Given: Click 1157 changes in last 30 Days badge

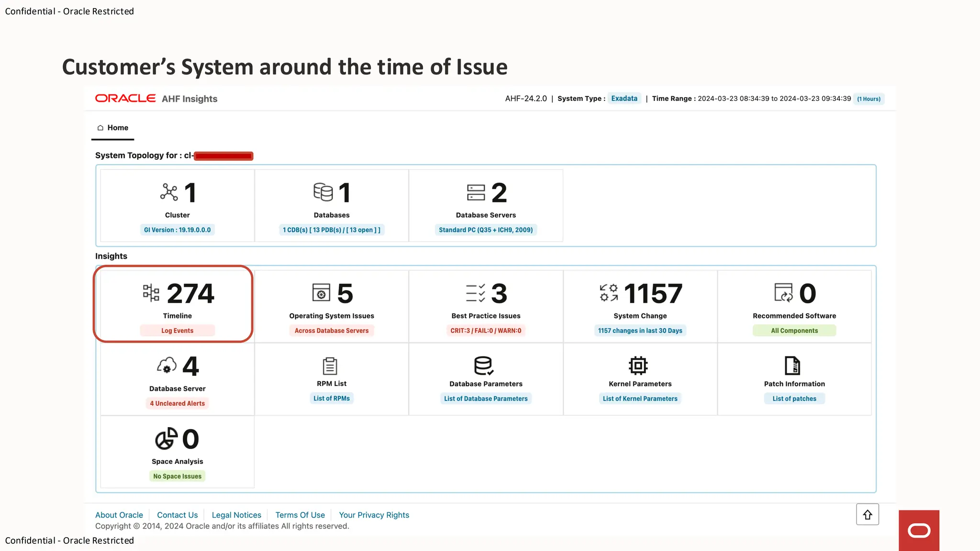Looking at the screenshot, I should tap(640, 331).
